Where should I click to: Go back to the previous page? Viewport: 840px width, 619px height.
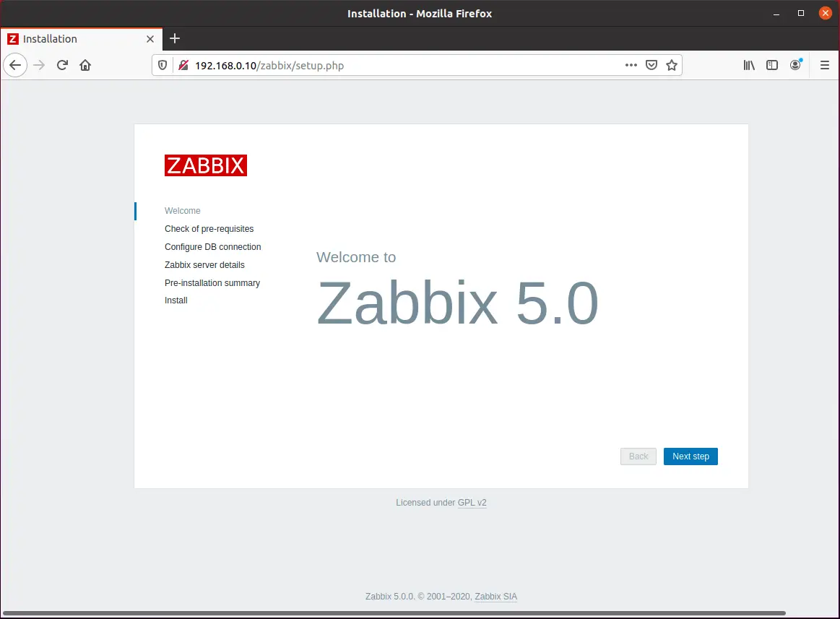(15, 66)
